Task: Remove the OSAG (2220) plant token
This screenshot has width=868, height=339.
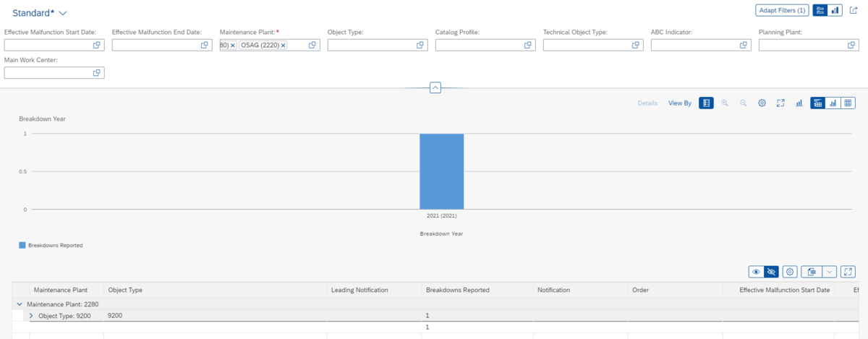Action: pyautogui.click(x=284, y=45)
